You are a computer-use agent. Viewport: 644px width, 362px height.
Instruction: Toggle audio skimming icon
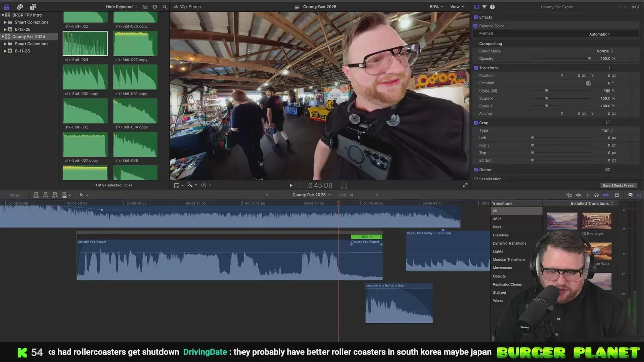tap(587, 195)
